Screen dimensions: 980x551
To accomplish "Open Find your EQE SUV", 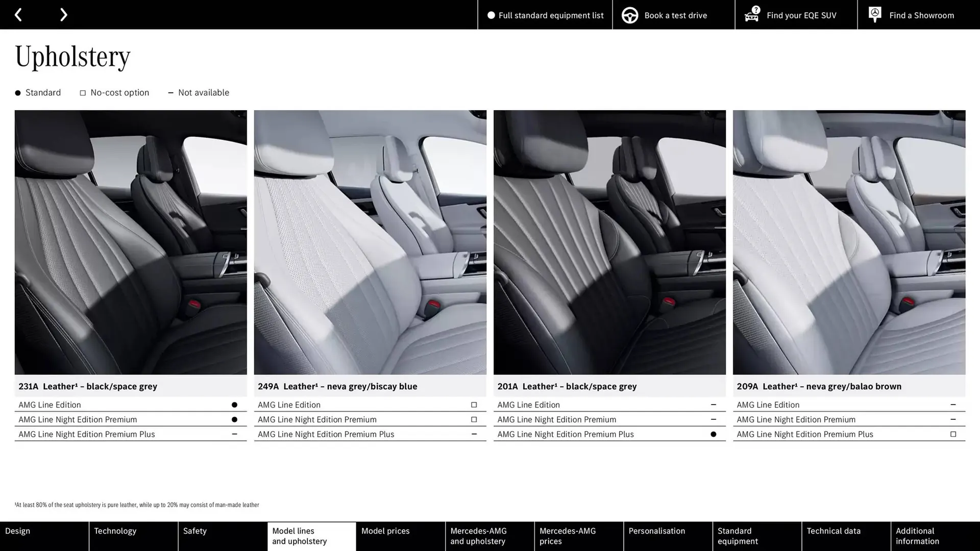I will click(796, 15).
